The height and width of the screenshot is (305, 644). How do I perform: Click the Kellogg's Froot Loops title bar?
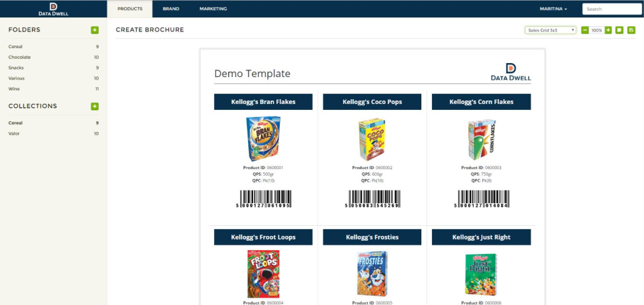point(263,237)
